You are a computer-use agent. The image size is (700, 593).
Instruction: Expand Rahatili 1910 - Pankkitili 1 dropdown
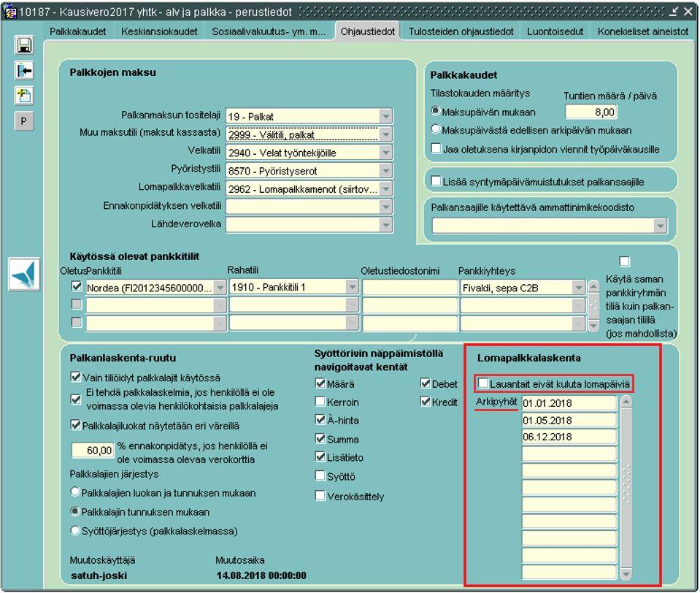tap(353, 287)
